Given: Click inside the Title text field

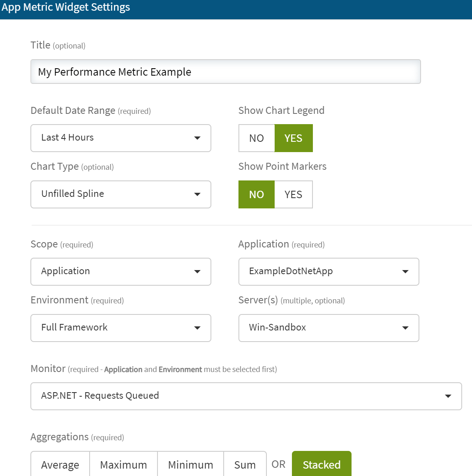Looking at the screenshot, I should 225,72.
